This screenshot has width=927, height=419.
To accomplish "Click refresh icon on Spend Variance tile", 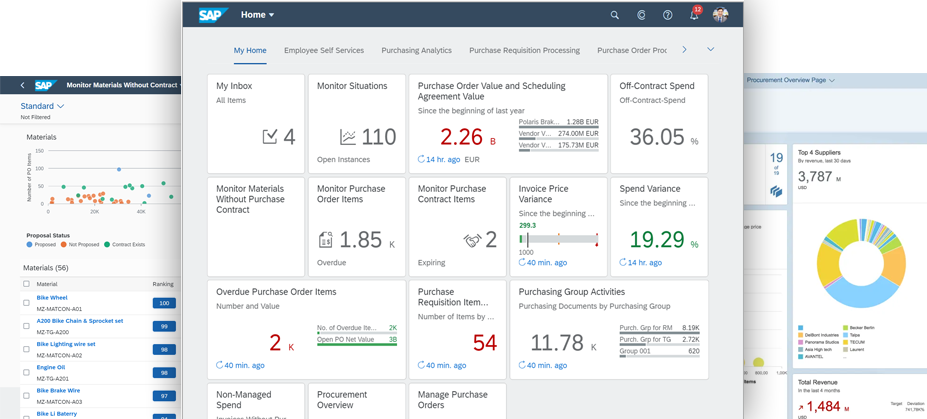I will pos(624,262).
